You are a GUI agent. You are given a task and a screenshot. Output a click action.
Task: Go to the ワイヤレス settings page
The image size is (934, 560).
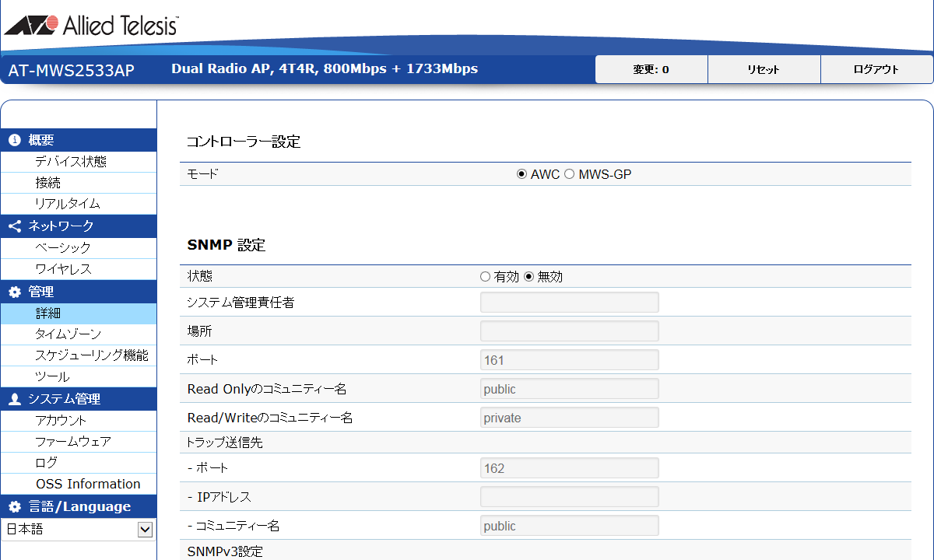(63, 269)
